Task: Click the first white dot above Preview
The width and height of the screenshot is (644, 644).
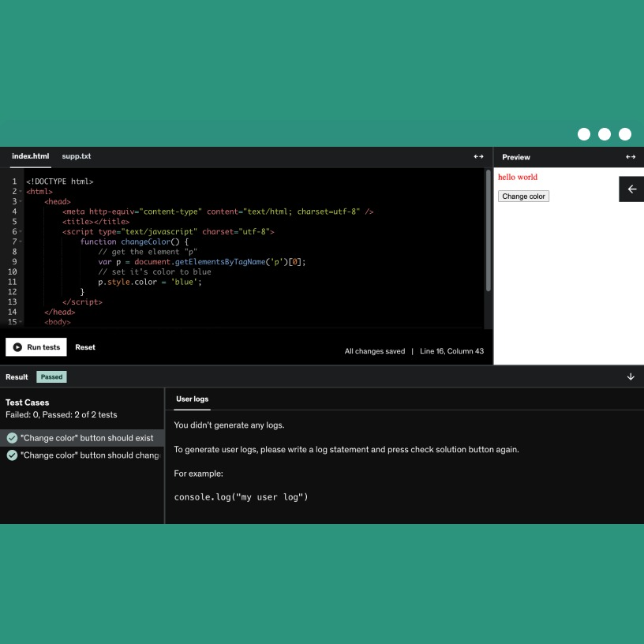Action: tap(584, 134)
